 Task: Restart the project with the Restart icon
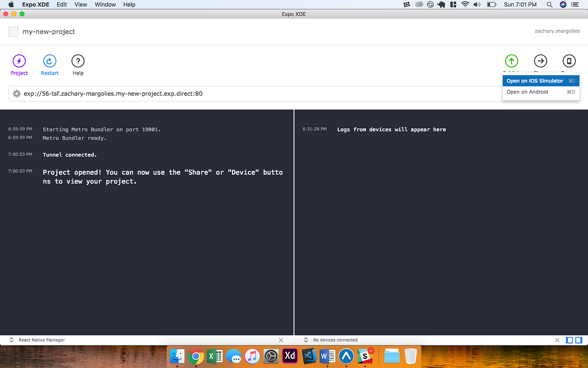49,61
